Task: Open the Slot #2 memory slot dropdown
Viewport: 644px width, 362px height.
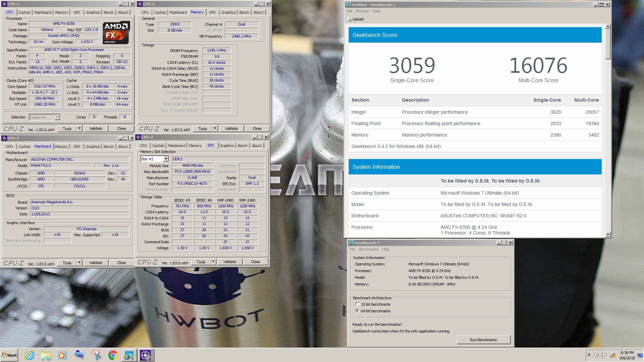Action: click(166, 159)
